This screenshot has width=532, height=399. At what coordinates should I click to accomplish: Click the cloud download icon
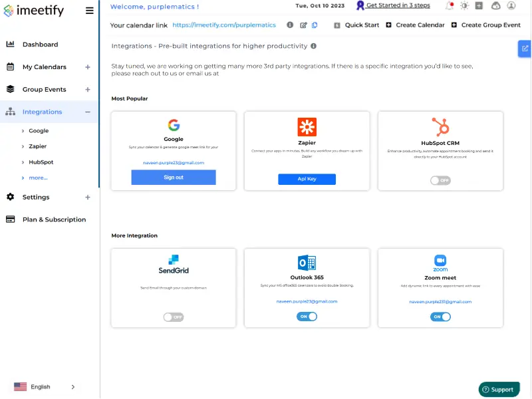click(496, 5)
